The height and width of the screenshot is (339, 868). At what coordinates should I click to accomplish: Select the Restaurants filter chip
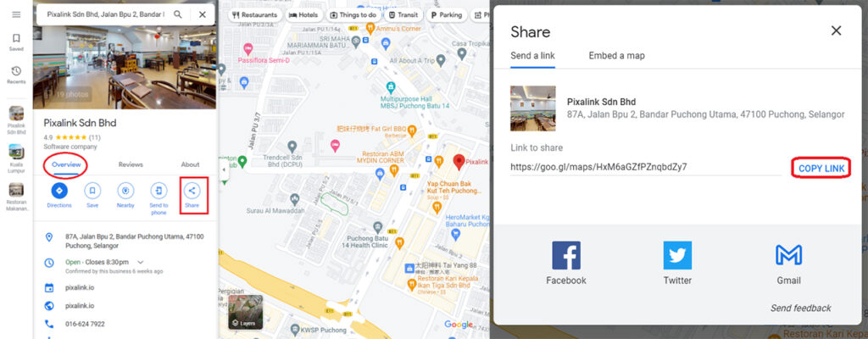tap(255, 15)
